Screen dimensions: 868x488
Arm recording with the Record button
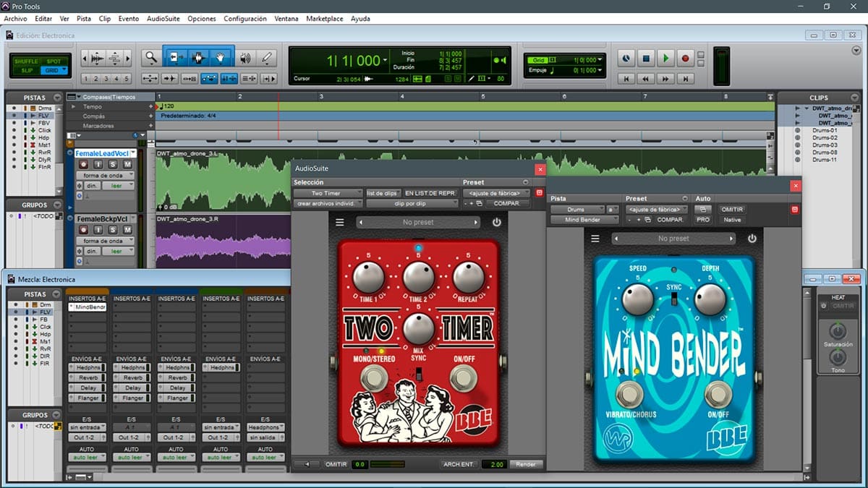(x=684, y=58)
